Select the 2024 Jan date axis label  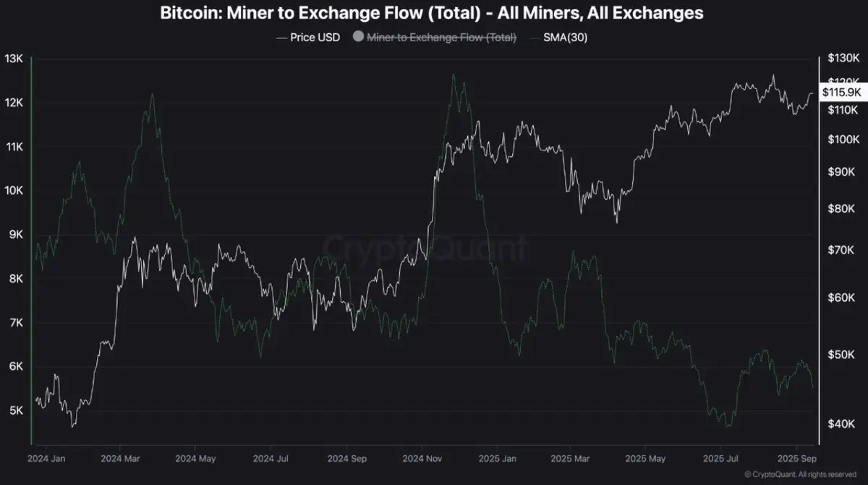click(46, 458)
